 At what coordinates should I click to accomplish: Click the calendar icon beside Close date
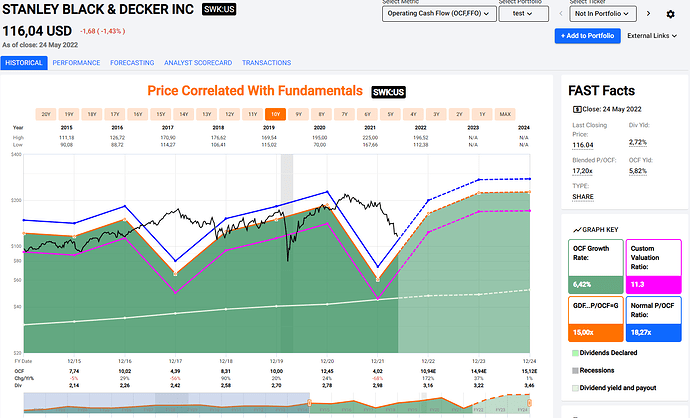[577, 108]
